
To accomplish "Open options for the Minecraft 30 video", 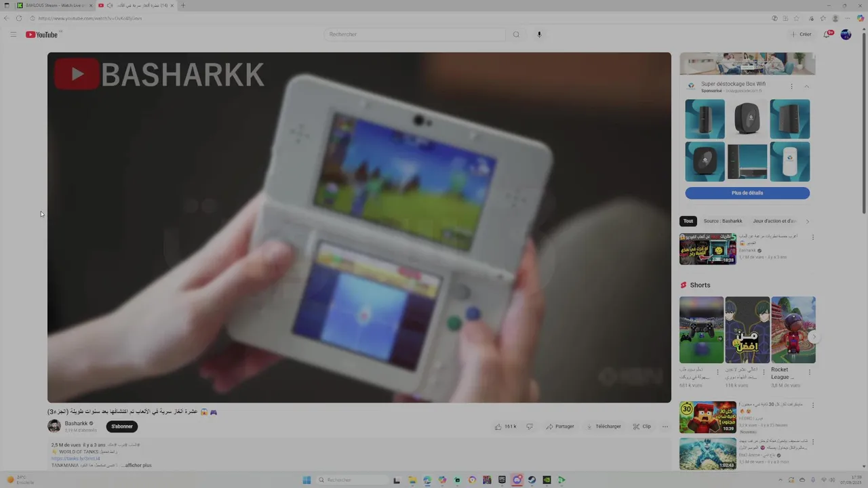I will click(812, 407).
